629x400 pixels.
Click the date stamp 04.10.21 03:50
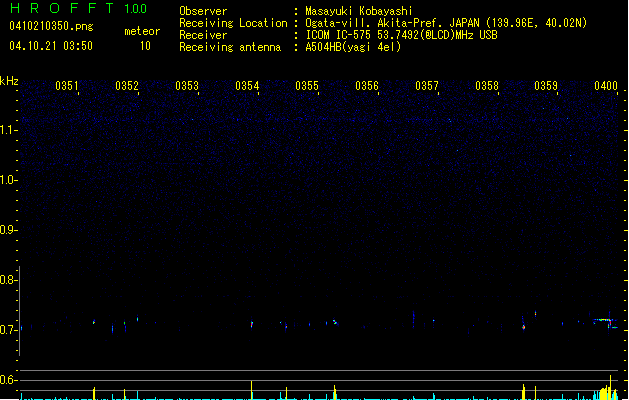click(x=51, y=46)
